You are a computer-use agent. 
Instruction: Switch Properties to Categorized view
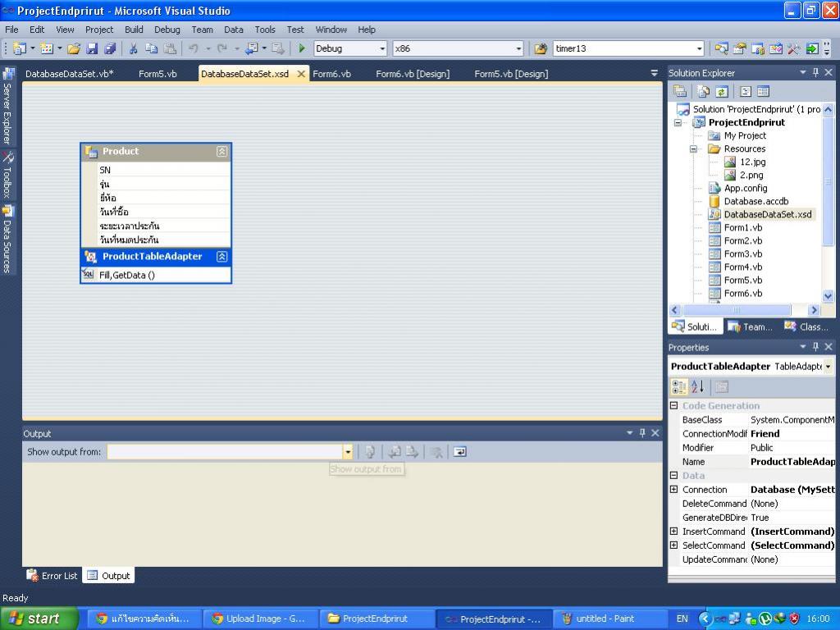(x=679, y=387)
